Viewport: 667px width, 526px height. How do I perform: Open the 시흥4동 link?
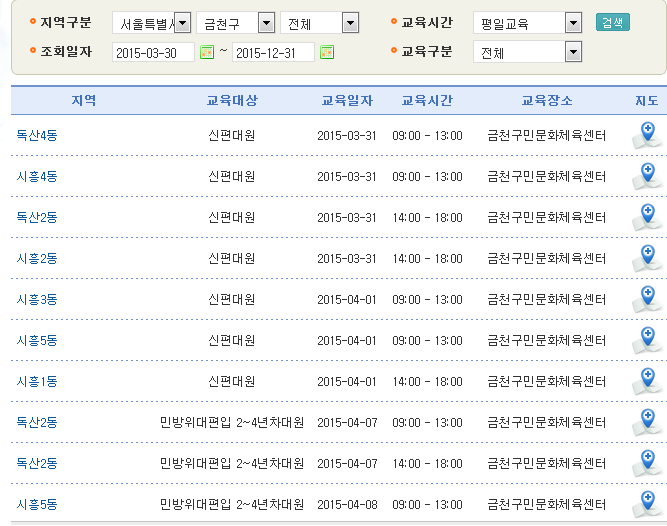[37, 176]
